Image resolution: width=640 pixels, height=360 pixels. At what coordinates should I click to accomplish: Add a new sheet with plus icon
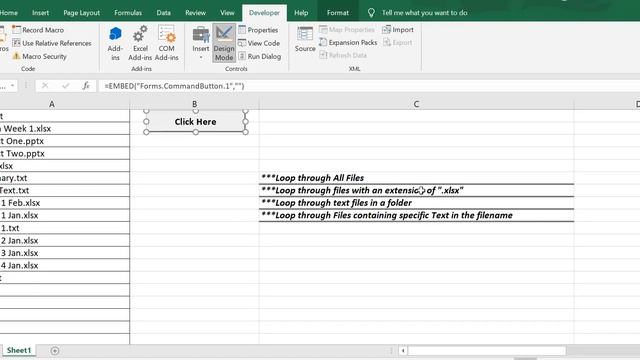[x=55, y=351]
